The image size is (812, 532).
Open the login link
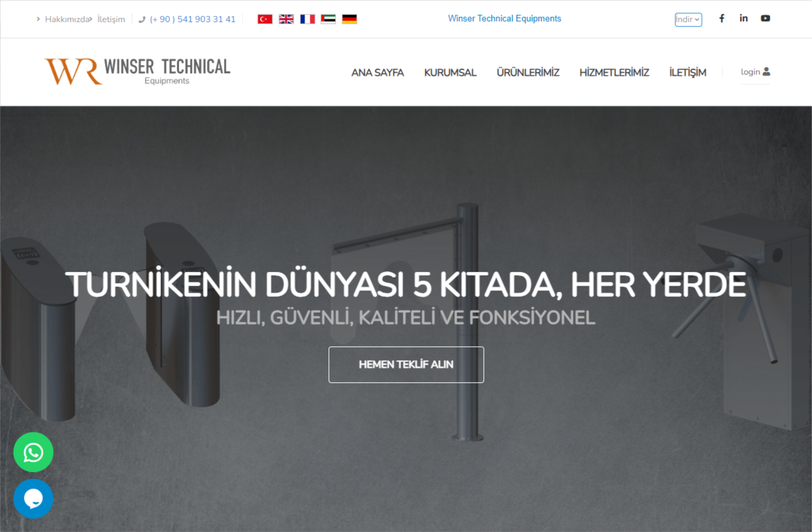click(x=755, y=72)
